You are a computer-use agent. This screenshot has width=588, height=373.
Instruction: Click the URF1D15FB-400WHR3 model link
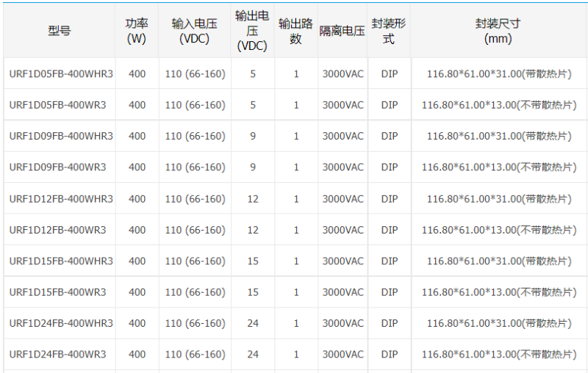pos(61,261)
